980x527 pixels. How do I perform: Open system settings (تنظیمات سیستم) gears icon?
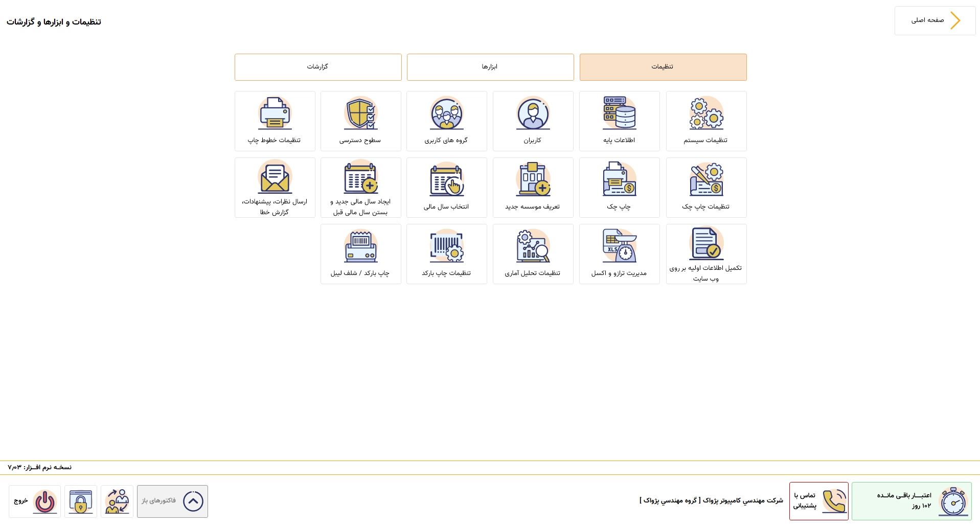point(706,113)
